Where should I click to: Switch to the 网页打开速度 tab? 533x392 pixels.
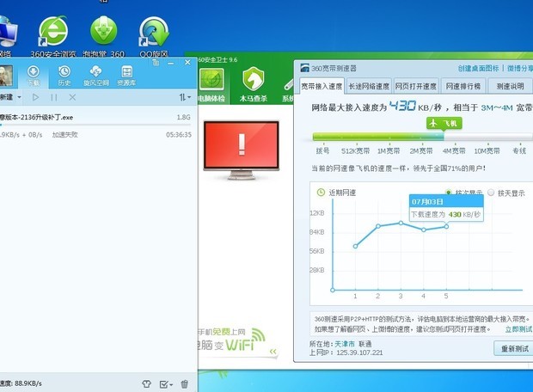416,86
